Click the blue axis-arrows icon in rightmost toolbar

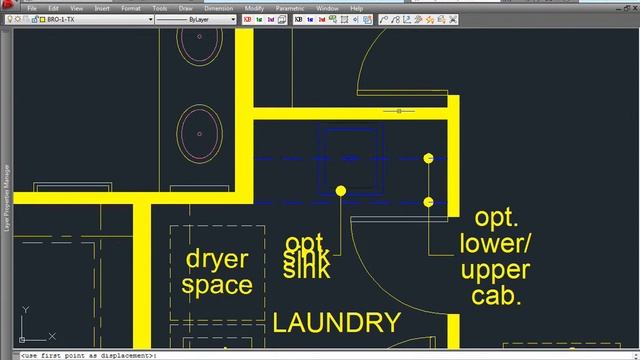[x=407, y=19]
